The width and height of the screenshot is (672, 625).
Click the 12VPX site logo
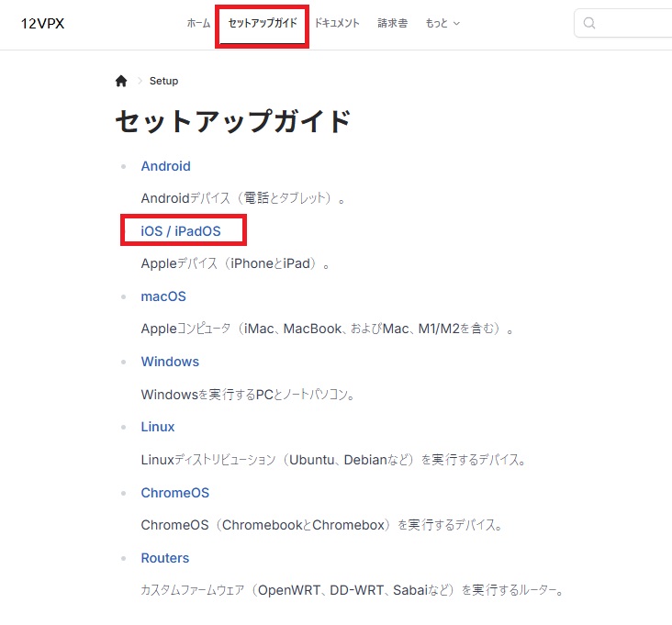tap(43, 23)
